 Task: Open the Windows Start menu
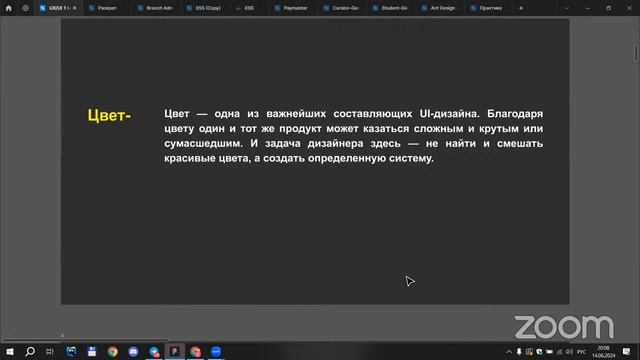tap(9, 351)
